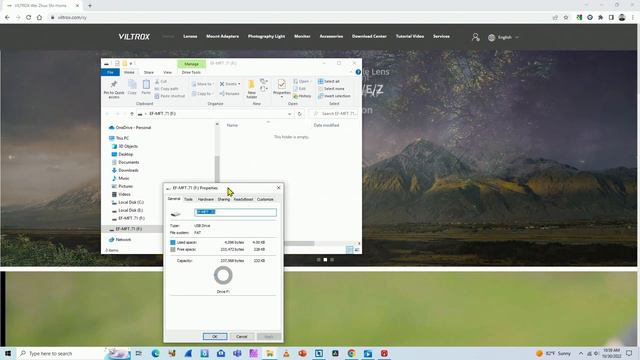Close the Properties dialog
The width and height of the screenshot is (640, 360).
click(x=278, y=188)
